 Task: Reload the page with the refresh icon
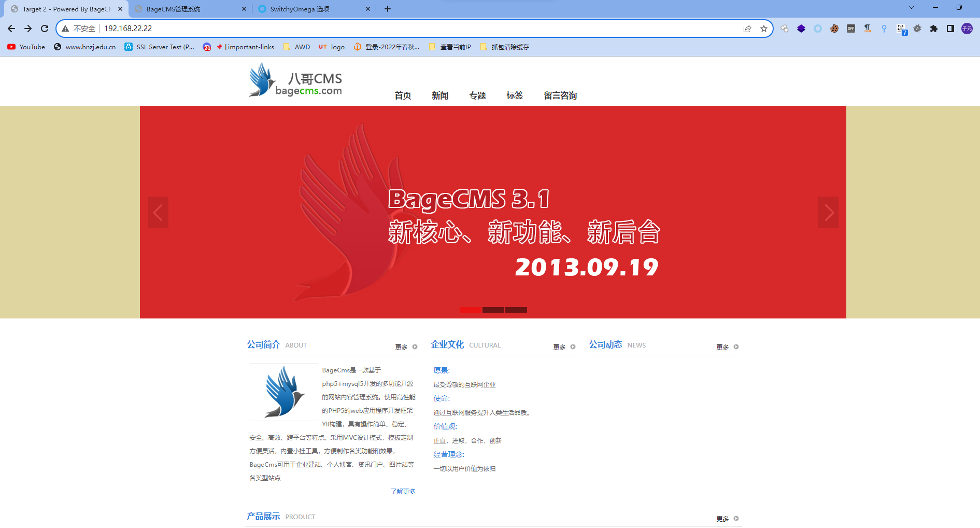point(45,29)
